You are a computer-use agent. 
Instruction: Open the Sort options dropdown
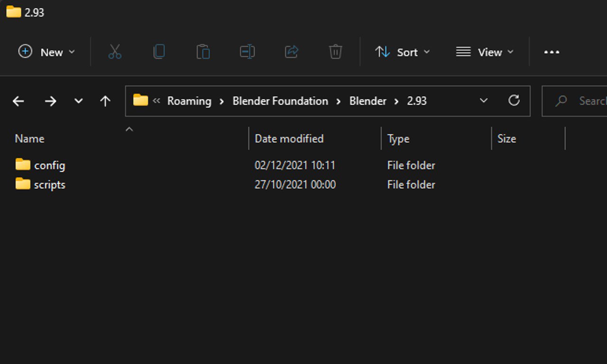coord(402,52)
